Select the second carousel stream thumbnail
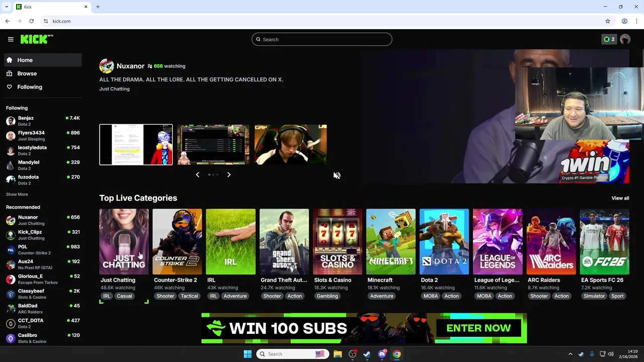 213,144
